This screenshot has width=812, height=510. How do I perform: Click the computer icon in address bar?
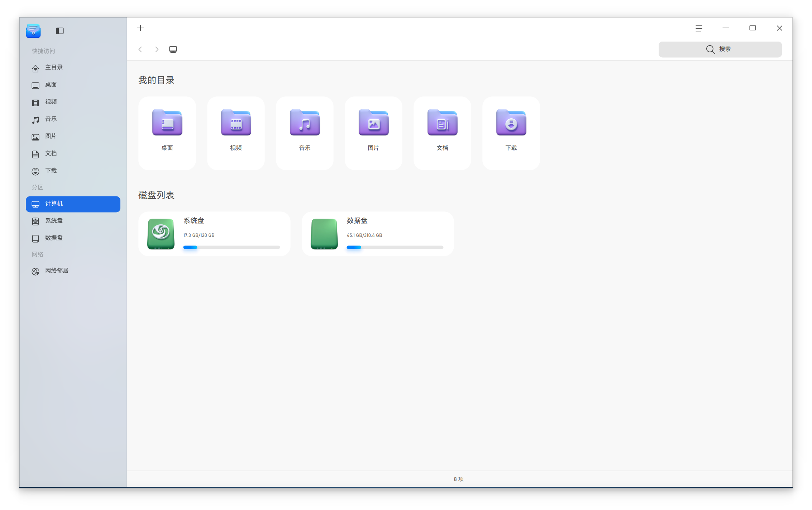[x=173, y=49]
